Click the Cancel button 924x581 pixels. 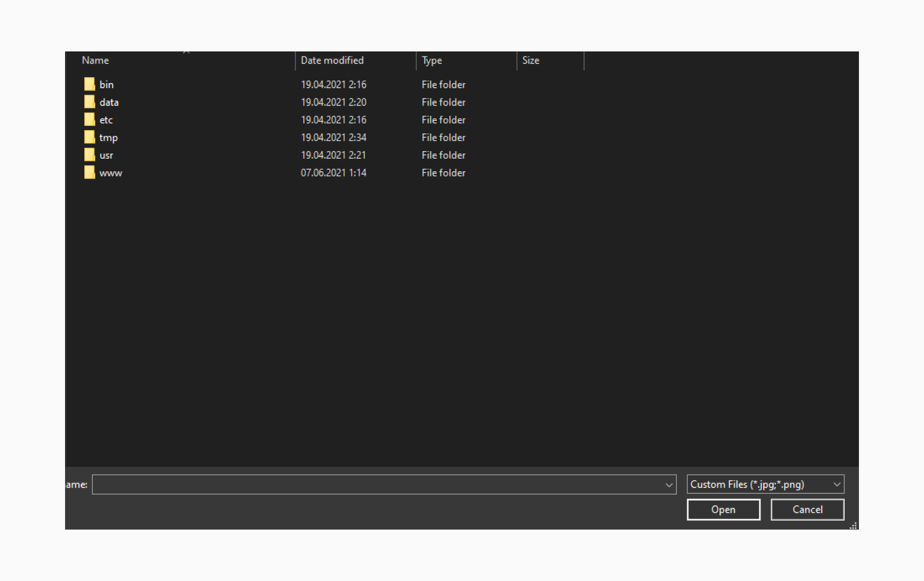pyautogui.click(x=807, y=509)
